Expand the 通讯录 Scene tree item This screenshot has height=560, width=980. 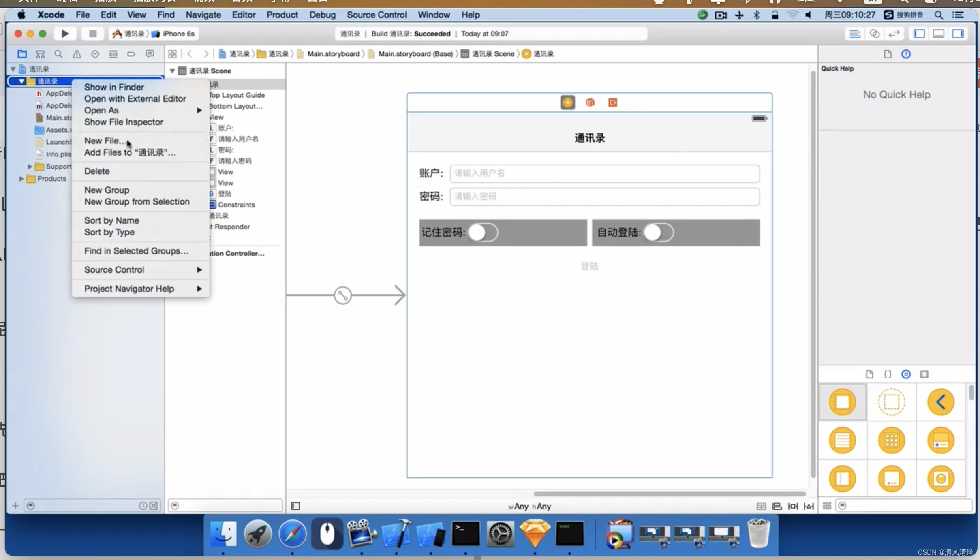[173, 70]
